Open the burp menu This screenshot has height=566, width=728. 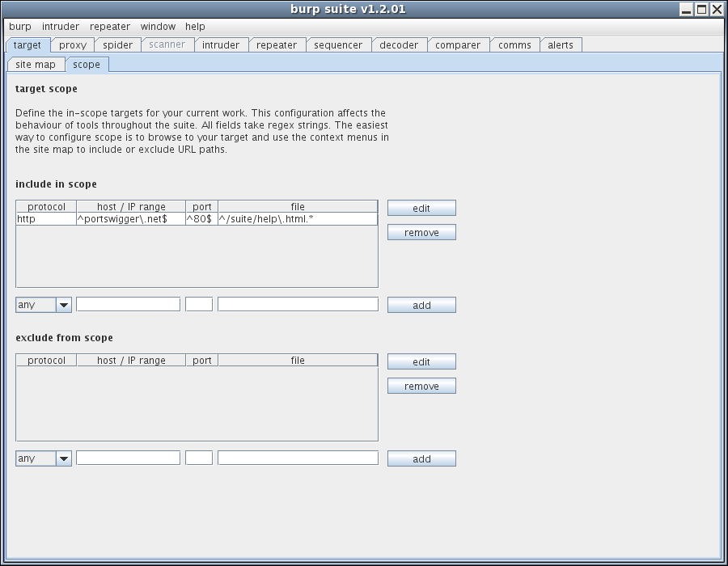[x=20, y=27]
